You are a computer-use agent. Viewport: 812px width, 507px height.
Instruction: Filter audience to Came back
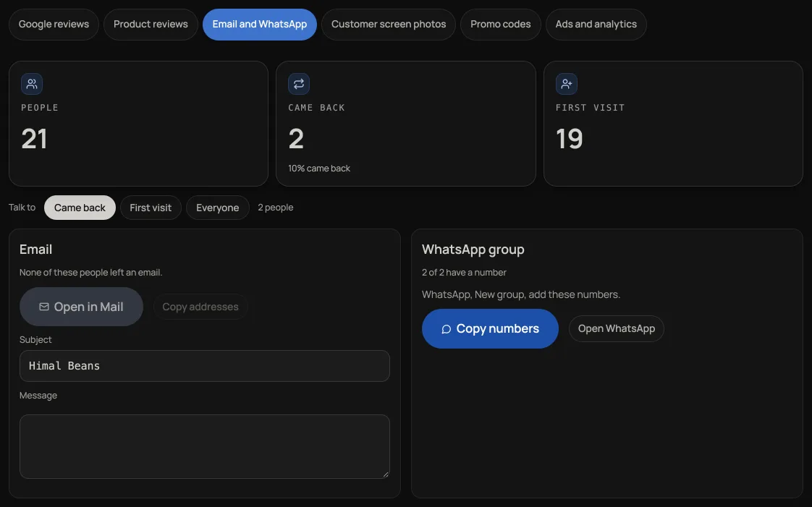point(80,208)
